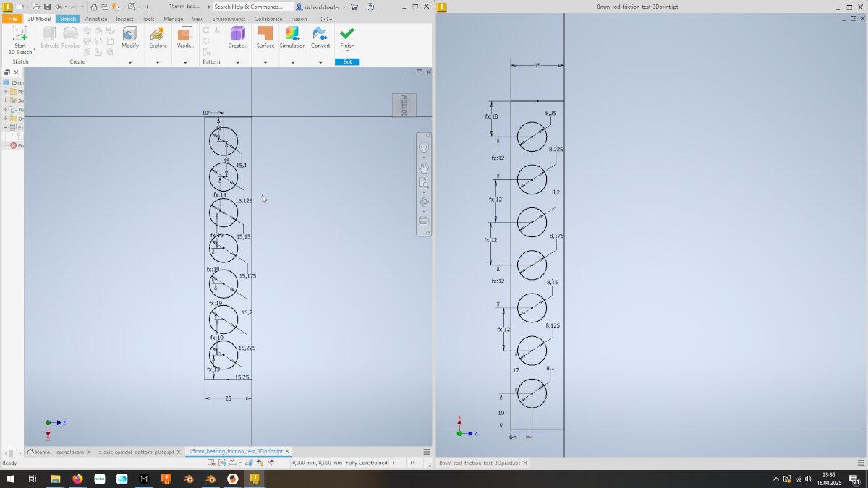The width and height of the screenshot is (868, 488).
Task: Click the Open folder icon in quick access toolbar
Action: coord(37,7)
